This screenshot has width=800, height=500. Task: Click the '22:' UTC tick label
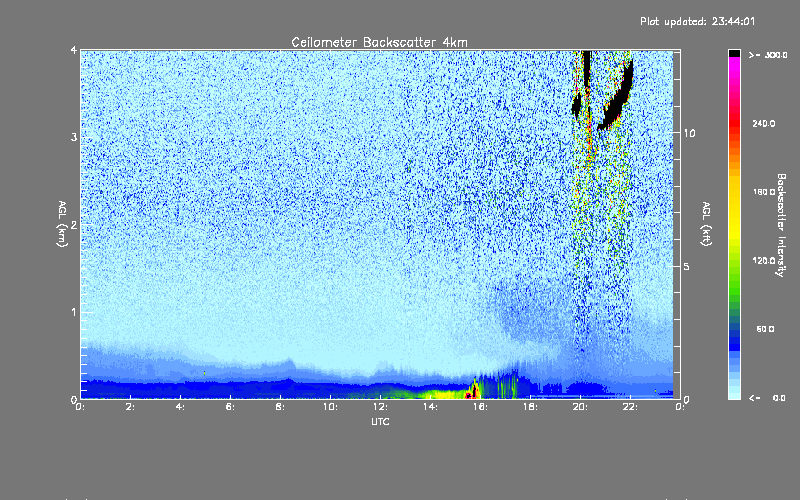(631, 407)
